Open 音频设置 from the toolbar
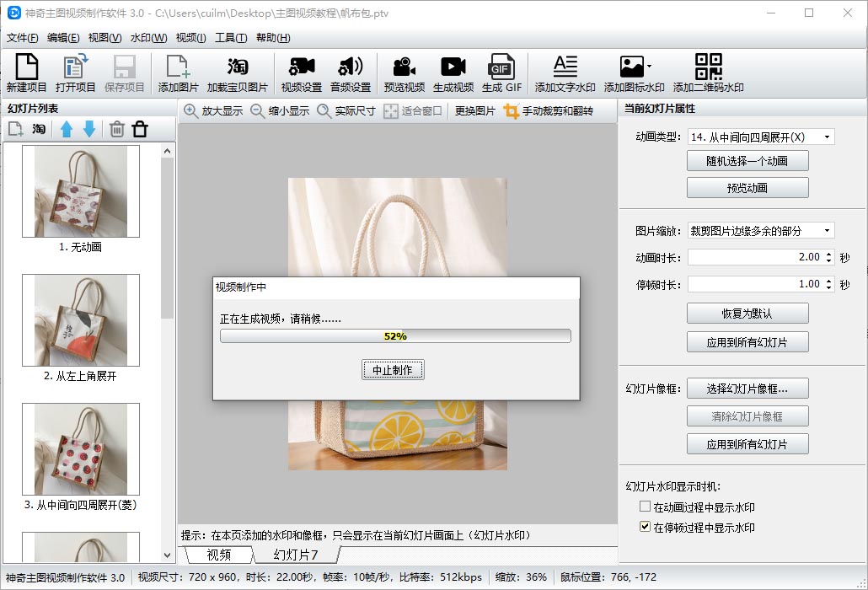This screenshot has height=590, width=868. point(351,72)
